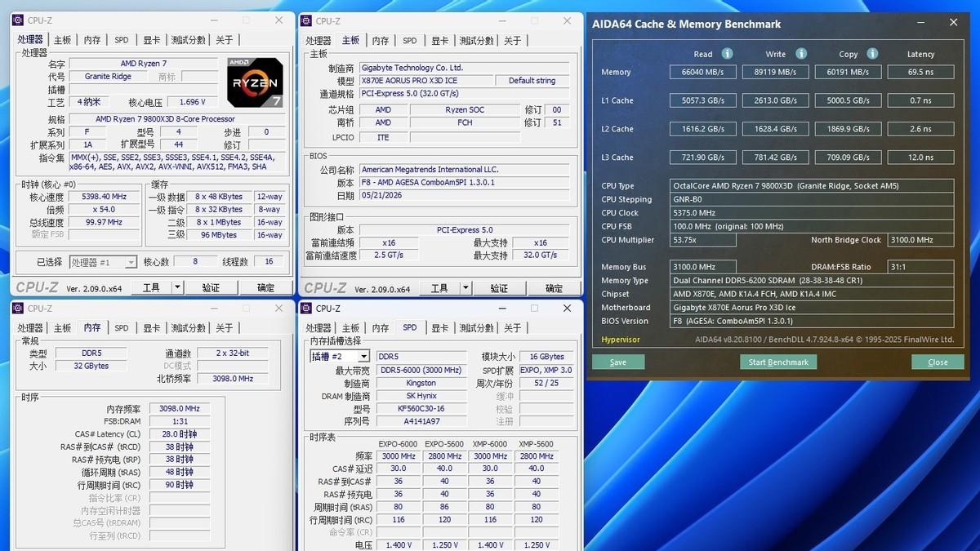This screenshot has height=551, width=980.
Task: Switch to 处理器 tab in the 主板 window
Action: [x=318, y=40]
